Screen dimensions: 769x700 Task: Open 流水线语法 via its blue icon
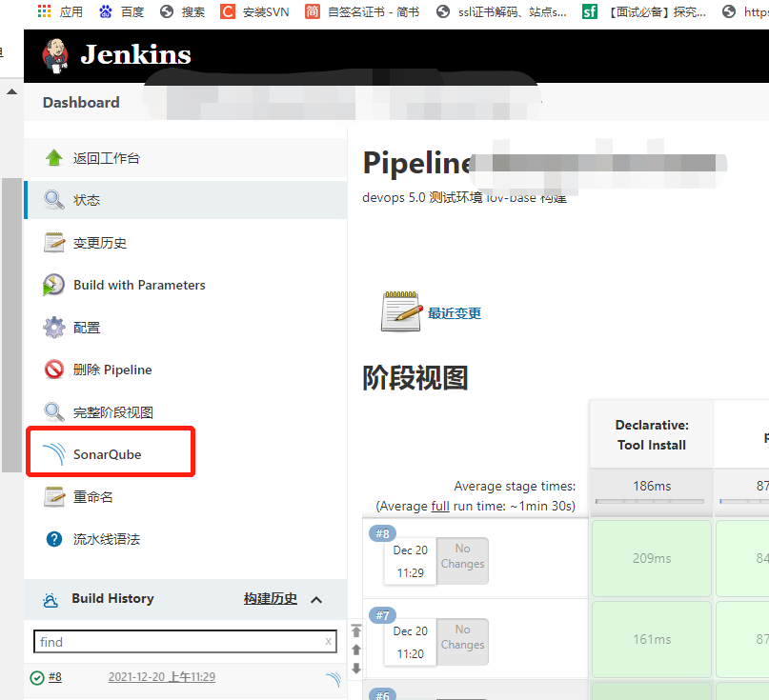(53, 539)
